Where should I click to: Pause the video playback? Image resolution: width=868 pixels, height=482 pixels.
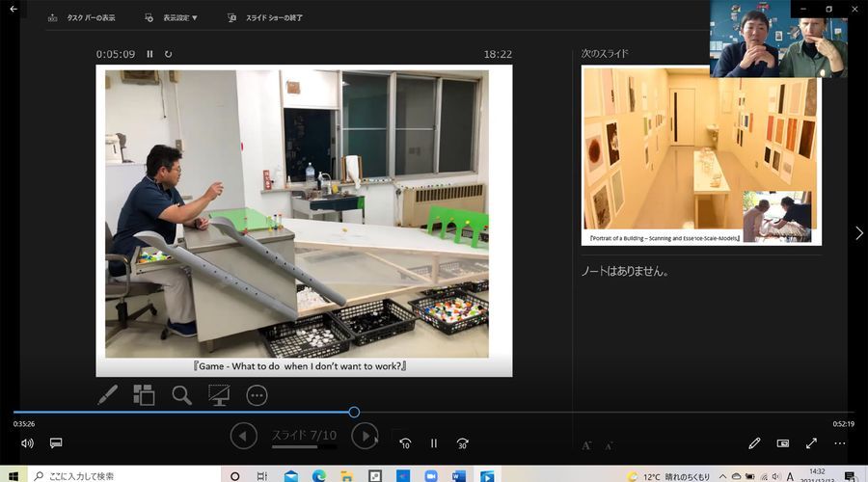(434, 443)
